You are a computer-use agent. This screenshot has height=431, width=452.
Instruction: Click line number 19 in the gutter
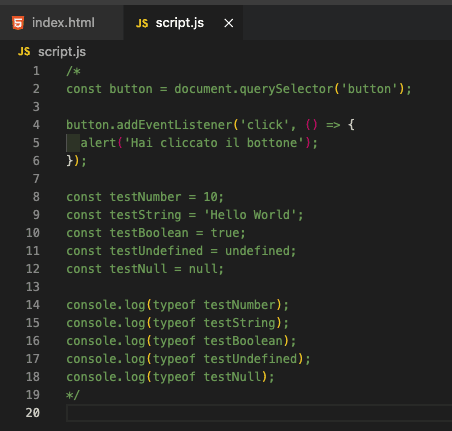click(33, 395)
